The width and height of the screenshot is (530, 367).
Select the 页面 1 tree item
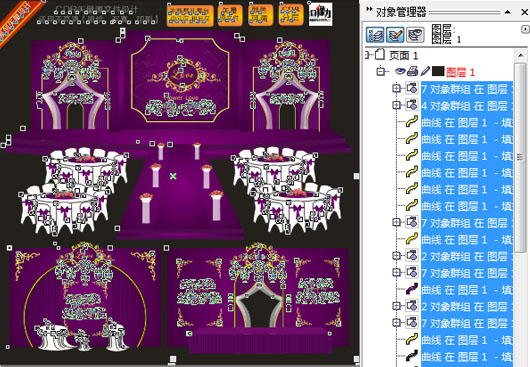(x=403, y=55)
